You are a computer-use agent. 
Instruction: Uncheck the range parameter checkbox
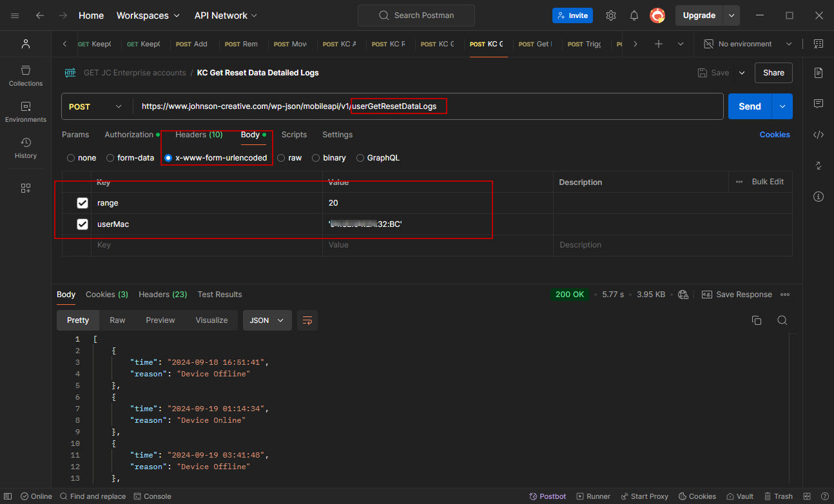click(82, 203)
